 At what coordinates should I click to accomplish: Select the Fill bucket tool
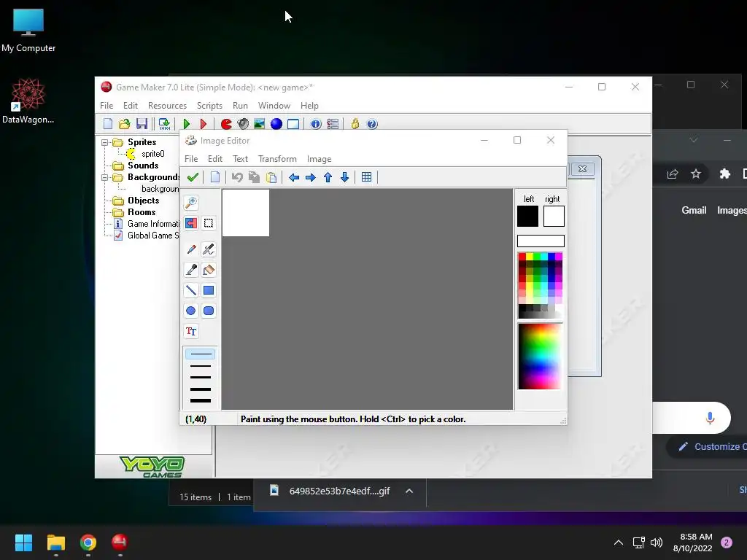point(208,270)
